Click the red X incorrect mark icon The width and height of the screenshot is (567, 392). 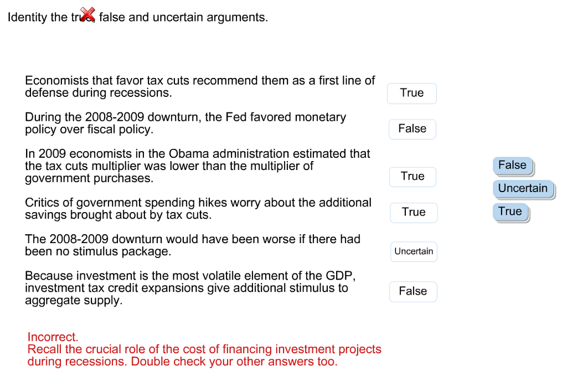(87, 15)
